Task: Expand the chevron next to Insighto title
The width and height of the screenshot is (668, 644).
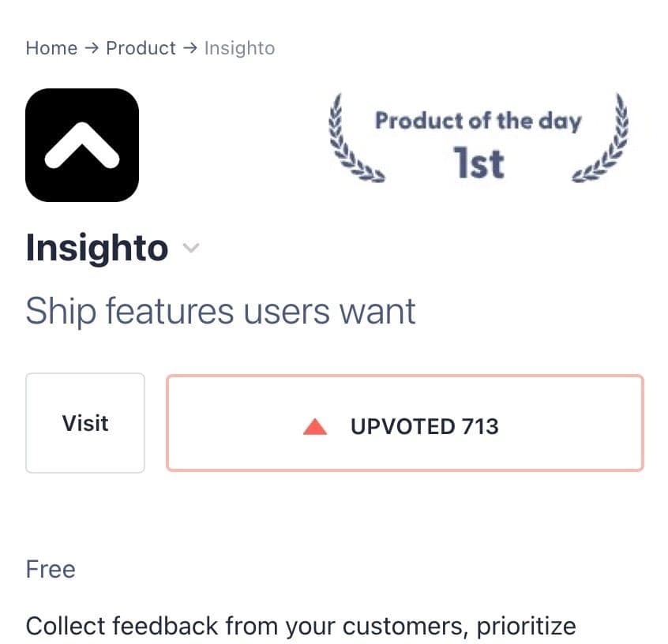Action: (x=190, y=249)
